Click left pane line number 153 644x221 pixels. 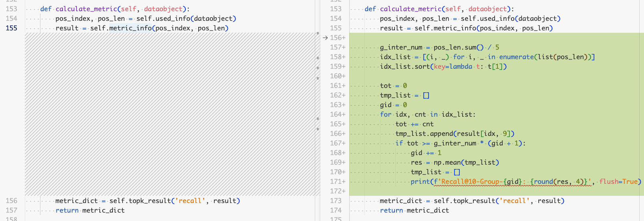[12, 9]
